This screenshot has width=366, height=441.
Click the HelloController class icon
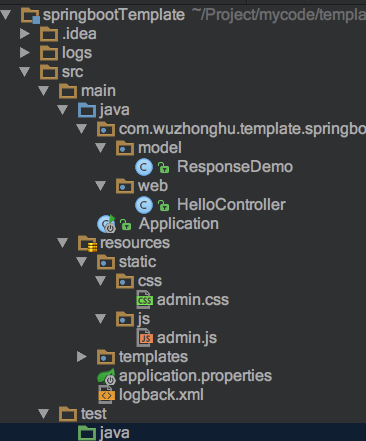(144, 205)
